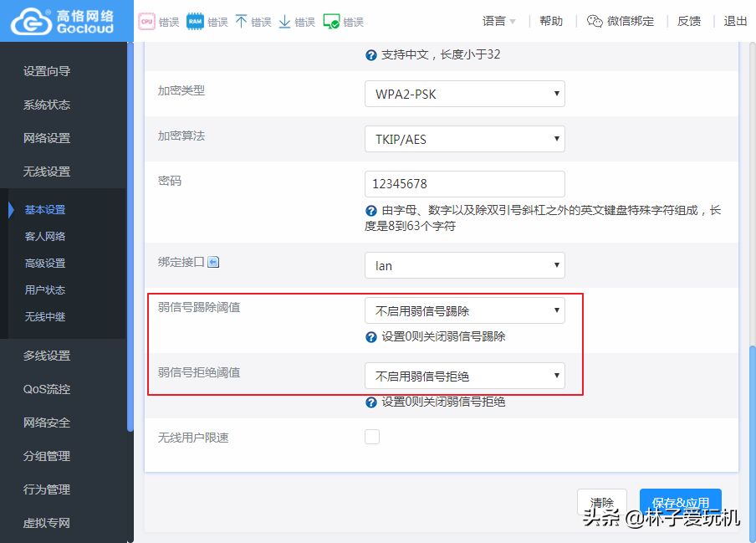
Task: Click the RAM status icon
Action: [x=195, y=22]
